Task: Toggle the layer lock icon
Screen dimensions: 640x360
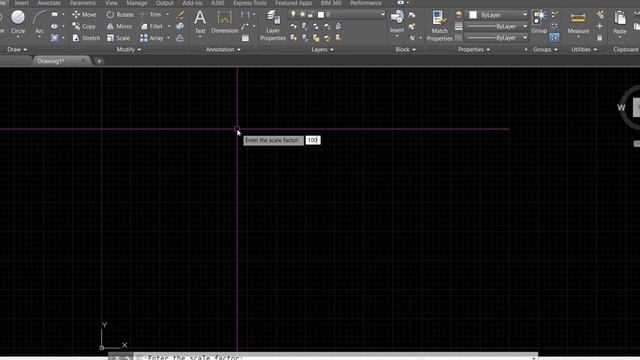Action: pos(311,15)
